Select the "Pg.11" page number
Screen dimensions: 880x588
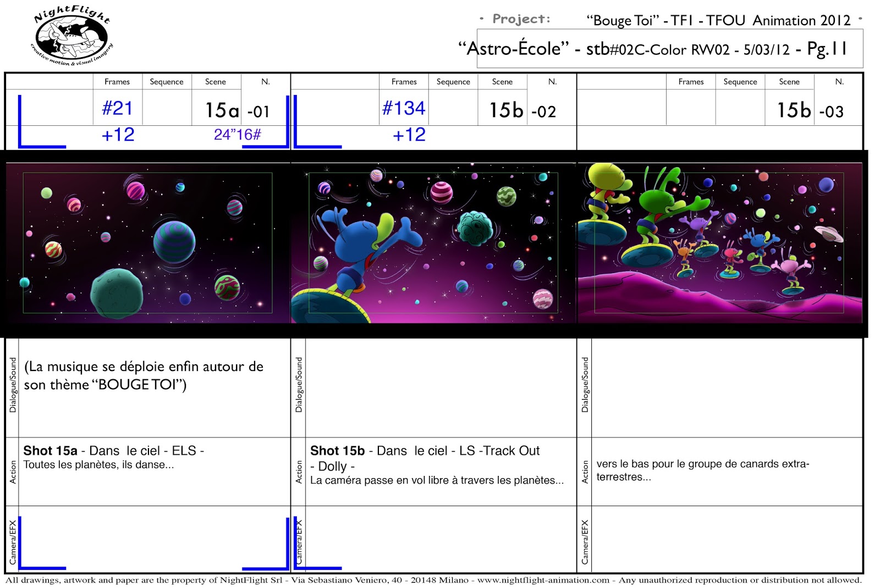(827, 48)
